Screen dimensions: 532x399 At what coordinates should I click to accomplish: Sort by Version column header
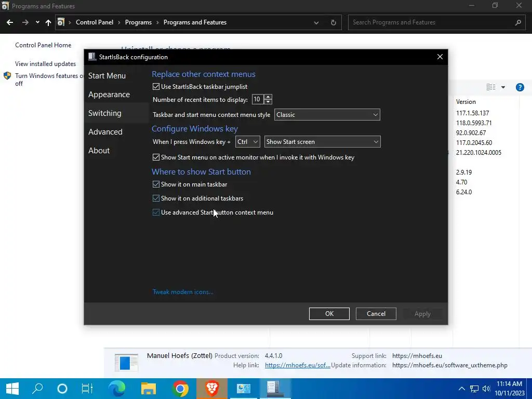pyautogui.click(x=465, y=102)
